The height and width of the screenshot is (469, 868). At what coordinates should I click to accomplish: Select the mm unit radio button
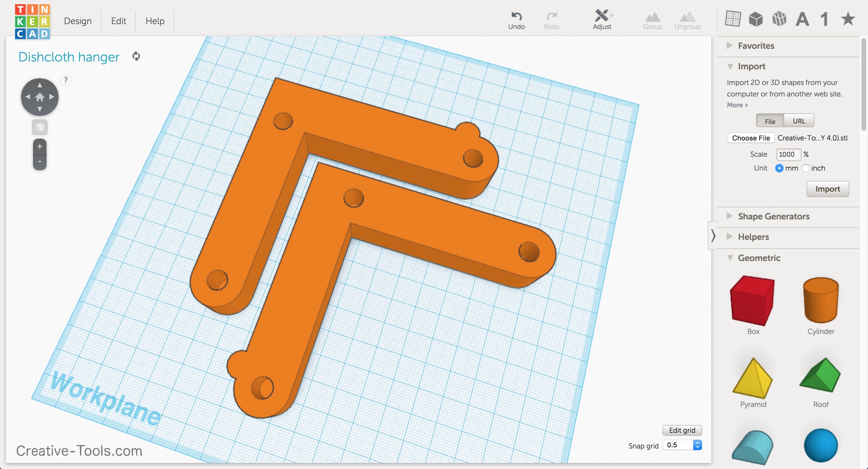779,168
